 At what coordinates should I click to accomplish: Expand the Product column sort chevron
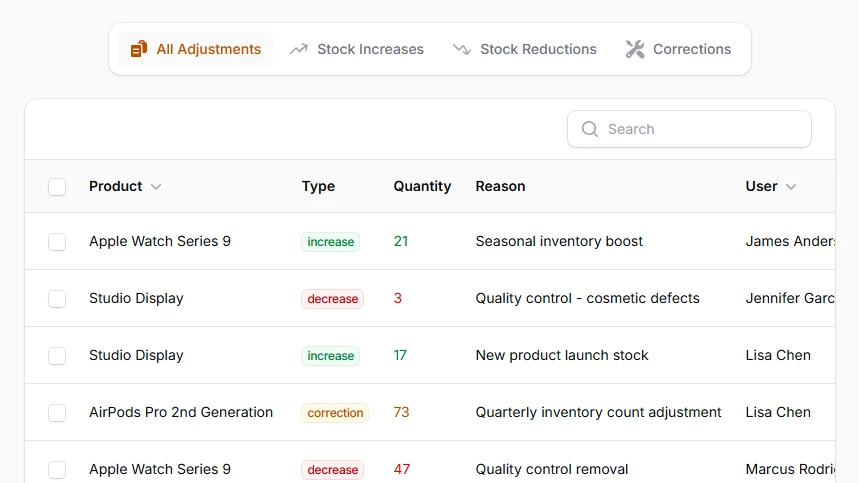click(x=156, y=187)
